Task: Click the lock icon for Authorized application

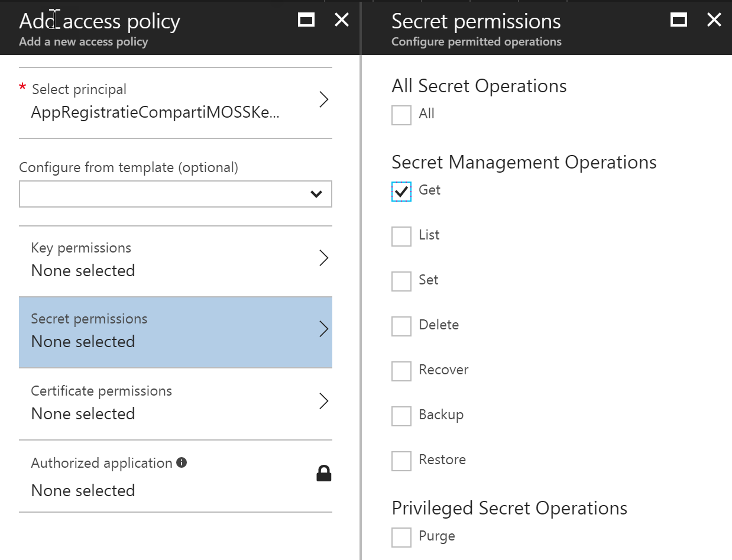Action: pyautogui.click(x=323, y=474)
